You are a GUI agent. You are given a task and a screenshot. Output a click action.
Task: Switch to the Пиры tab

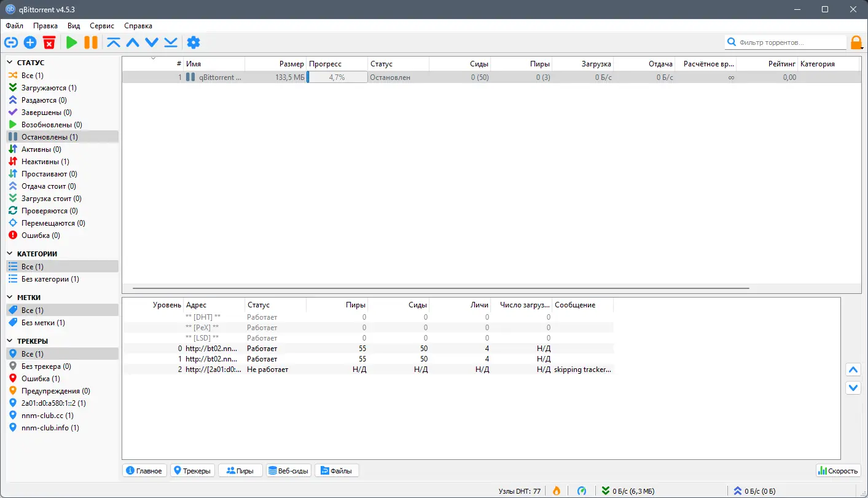(x=240, y=471)
